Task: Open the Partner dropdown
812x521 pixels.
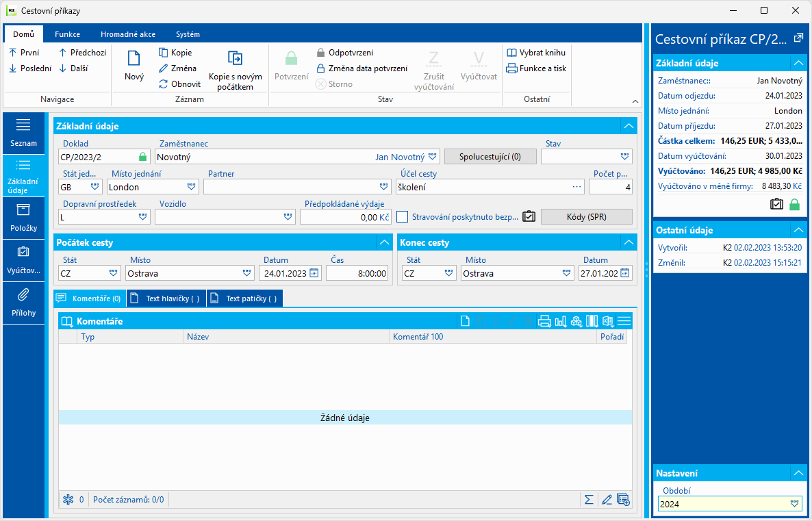Action: click(x=383, y=187)
